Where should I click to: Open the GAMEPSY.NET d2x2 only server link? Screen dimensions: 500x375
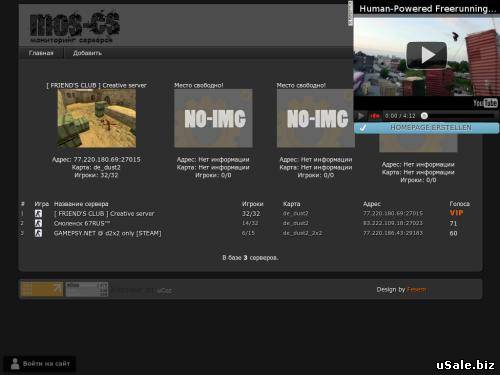(x=107, y=233)
